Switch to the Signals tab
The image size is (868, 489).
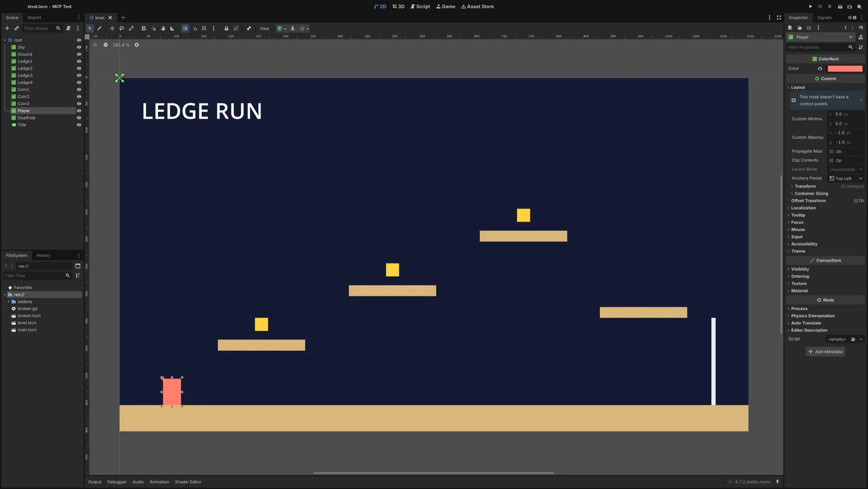pyautogui.click(x=824, y=17)
